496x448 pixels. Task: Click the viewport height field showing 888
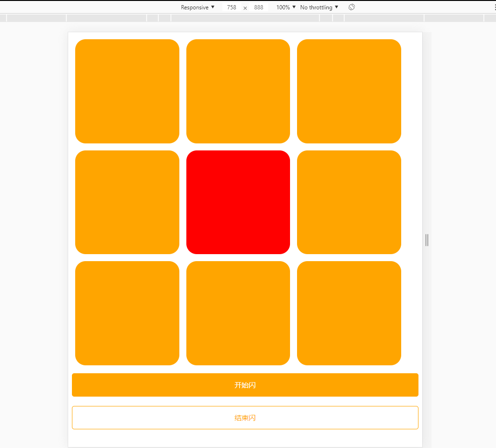tap(258, 7)
